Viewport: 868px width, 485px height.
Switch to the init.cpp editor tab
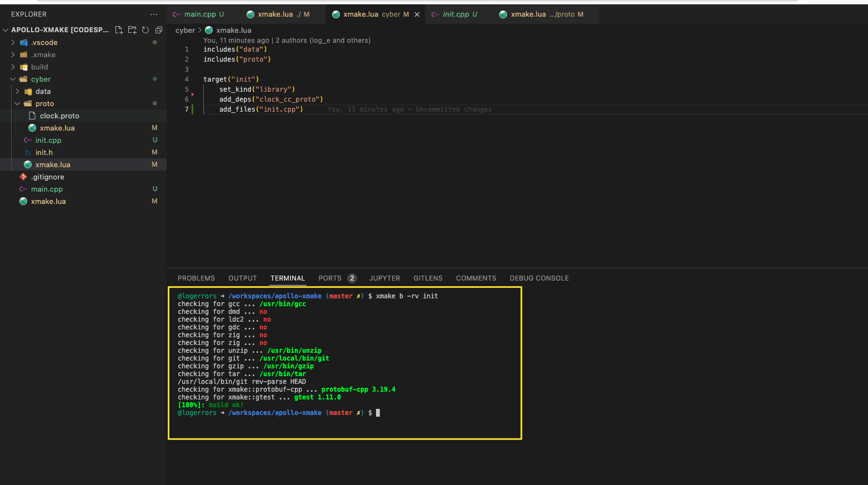(459, 14)
